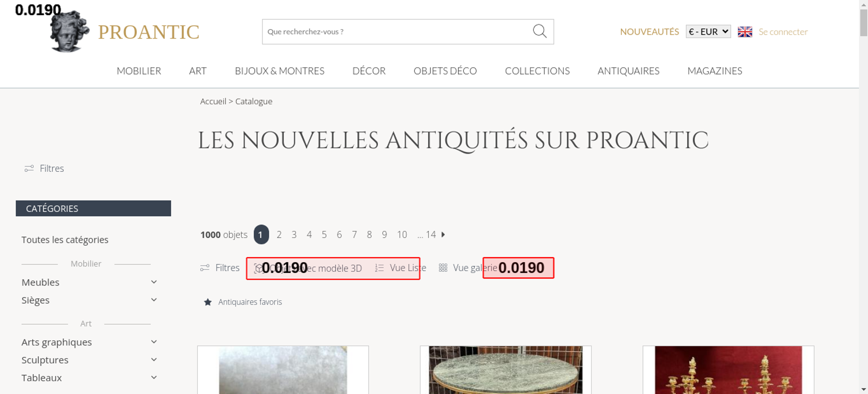Screen dimensions: 868x394
Task: Click the Que recherchez-vous search field
Action: pyautogui.click(x=395, y=32)
